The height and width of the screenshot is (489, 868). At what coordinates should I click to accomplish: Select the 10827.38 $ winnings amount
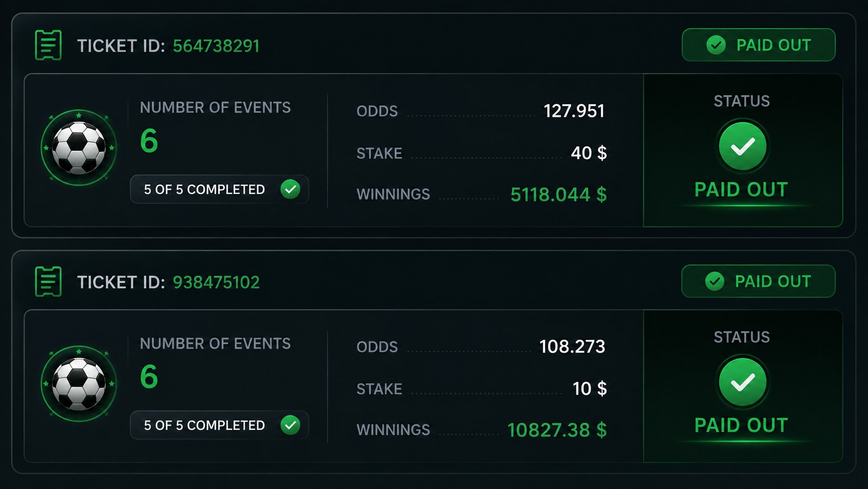pos(557,430)
